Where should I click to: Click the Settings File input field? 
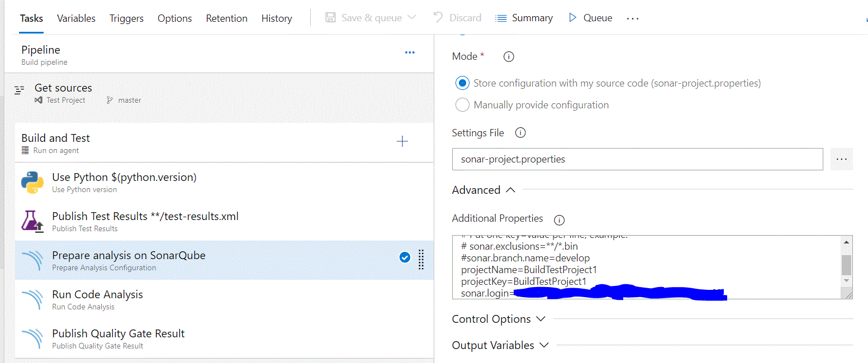click(637, 159)
